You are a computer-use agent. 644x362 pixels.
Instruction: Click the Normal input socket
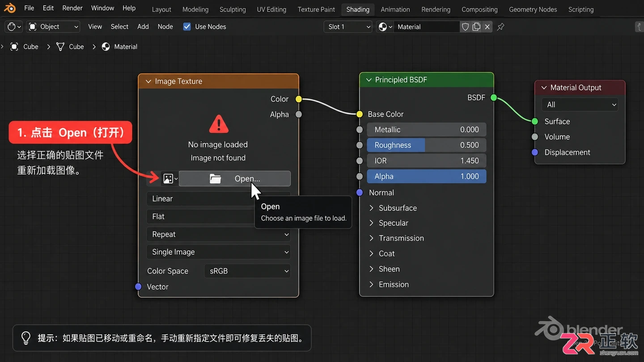(360, 193)
